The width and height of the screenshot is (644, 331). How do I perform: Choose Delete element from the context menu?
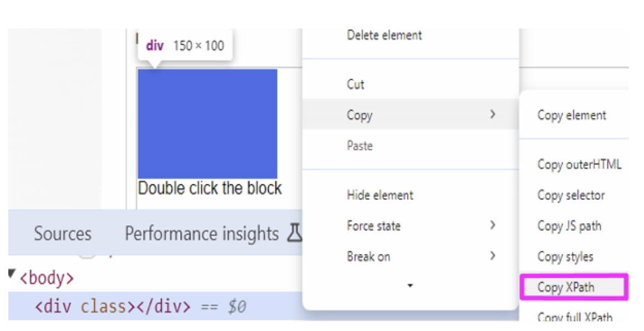(384, 35)
